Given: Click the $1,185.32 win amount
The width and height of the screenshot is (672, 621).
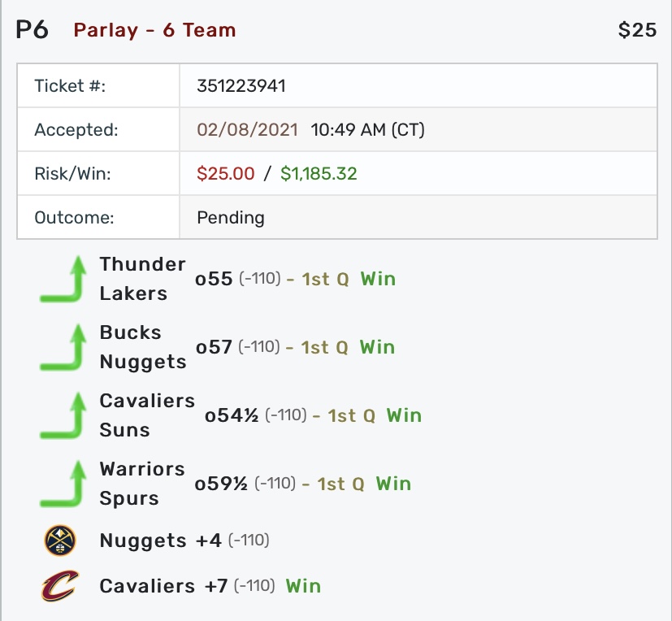Looking at the screenshot, I should pos(319,173).
